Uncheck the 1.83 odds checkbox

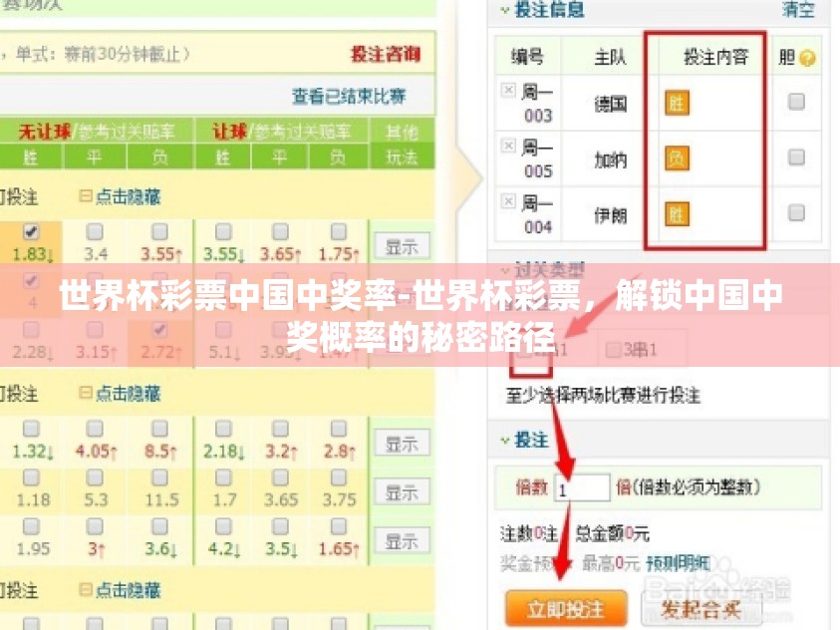[x=31, y=232]
